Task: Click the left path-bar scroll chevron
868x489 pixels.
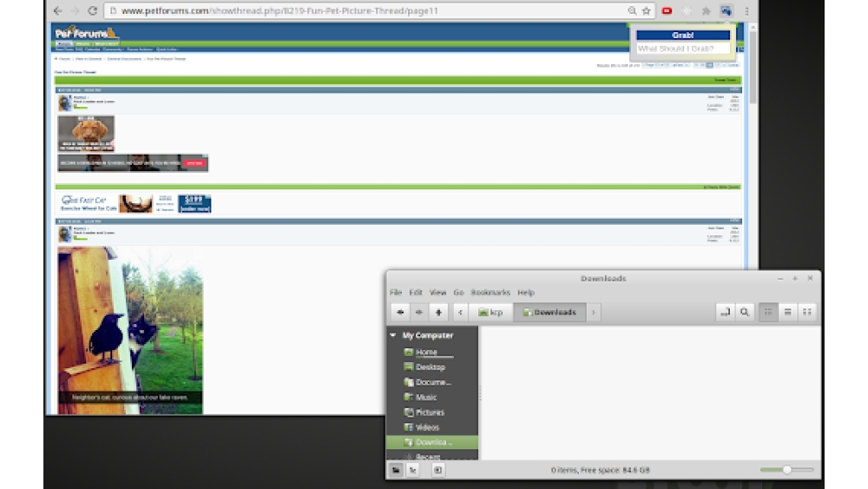Action: (460, 313)
